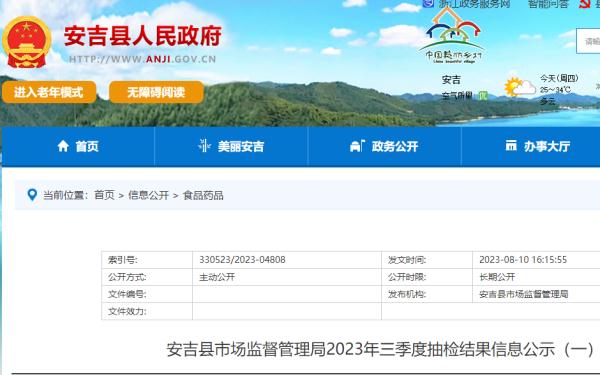The image size is (600, 375).
Task: Click the counter icon beside 办事大厅
Action: [x=511, y=145]
